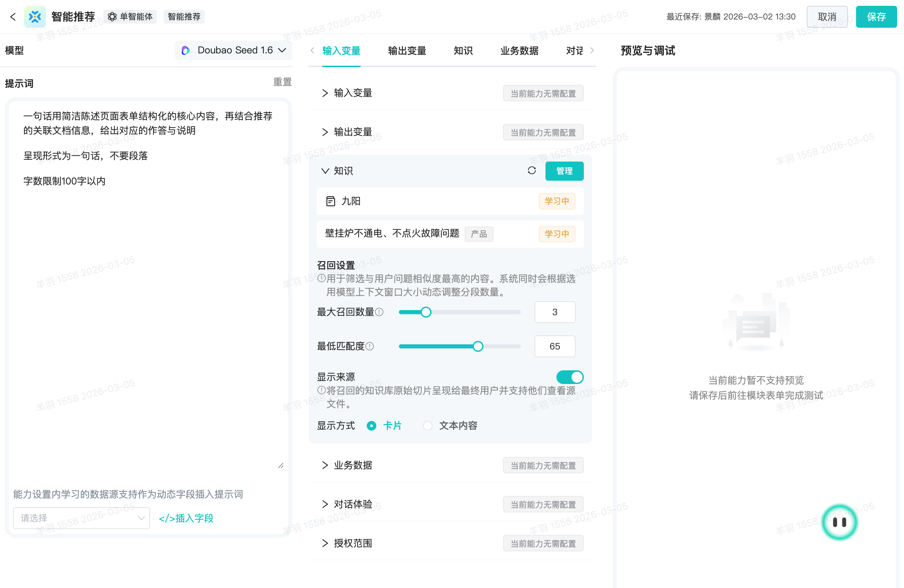Click the 插入字段 link
Image resolution: width=904 pixels, height=588 pixels.
tap(186, 518)
